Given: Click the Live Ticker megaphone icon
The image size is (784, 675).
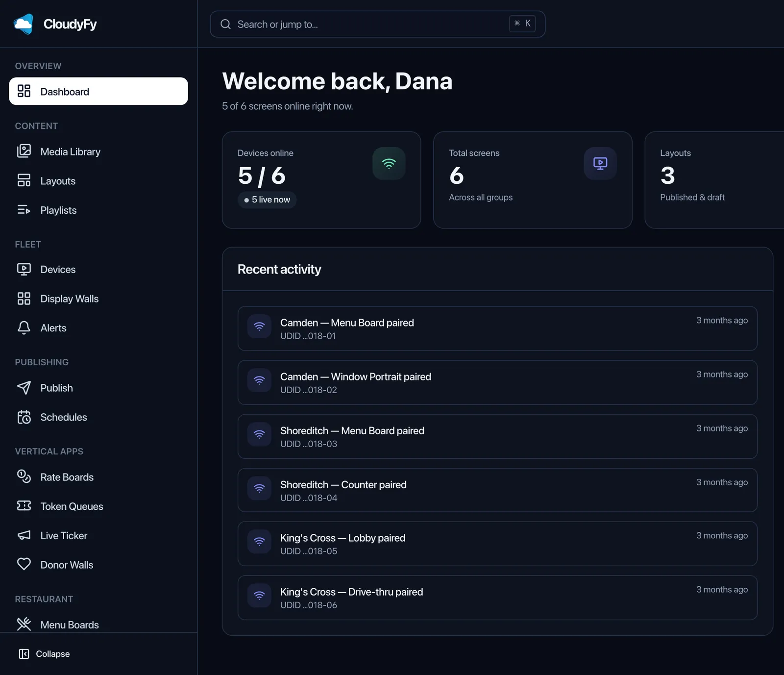Looking at the screenshot, I should click(x=24, y=535).
